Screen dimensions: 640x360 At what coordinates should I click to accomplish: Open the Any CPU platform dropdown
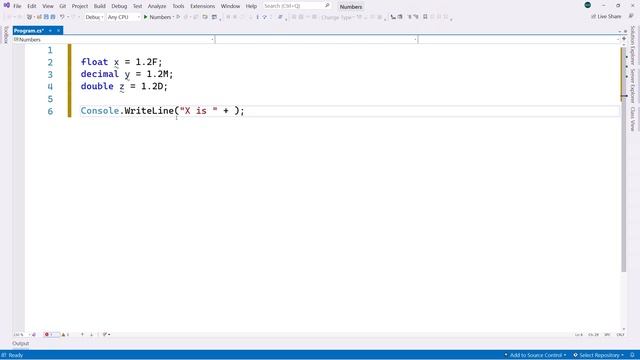(x=123, y=17)
